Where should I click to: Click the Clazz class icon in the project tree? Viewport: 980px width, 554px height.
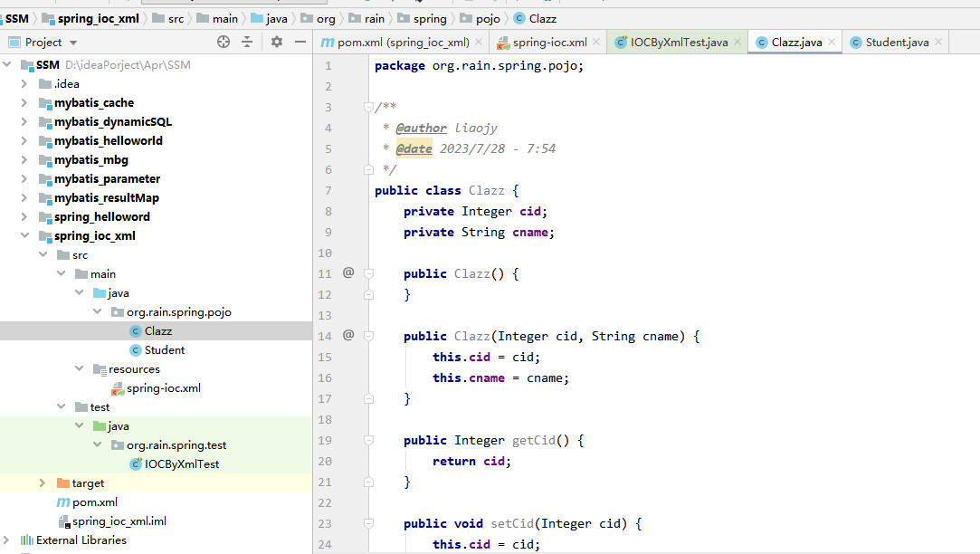tap(136, 330)
